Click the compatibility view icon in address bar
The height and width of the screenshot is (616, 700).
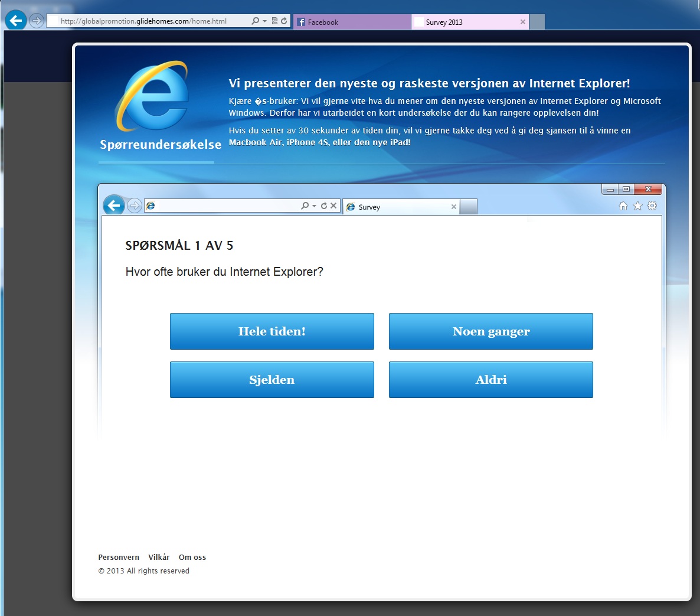pos(274,21)
